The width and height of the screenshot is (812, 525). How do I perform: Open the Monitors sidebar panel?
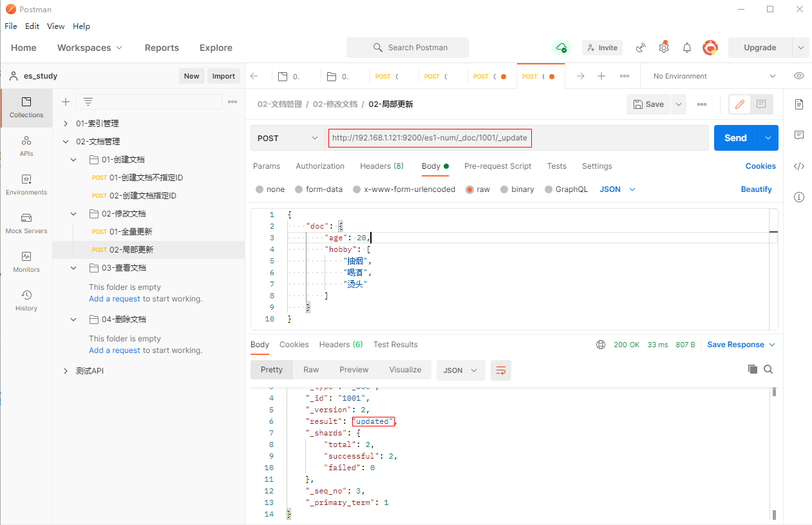tap(26, 262)
